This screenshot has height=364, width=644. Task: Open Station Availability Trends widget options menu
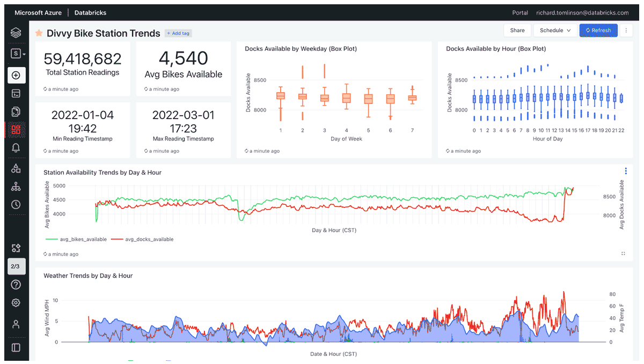(626, 172)
